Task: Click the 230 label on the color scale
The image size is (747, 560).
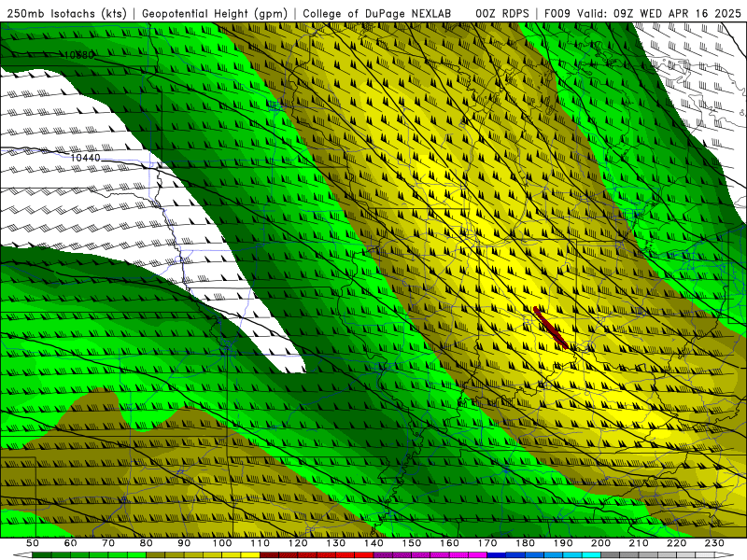Action: [714, 543]
